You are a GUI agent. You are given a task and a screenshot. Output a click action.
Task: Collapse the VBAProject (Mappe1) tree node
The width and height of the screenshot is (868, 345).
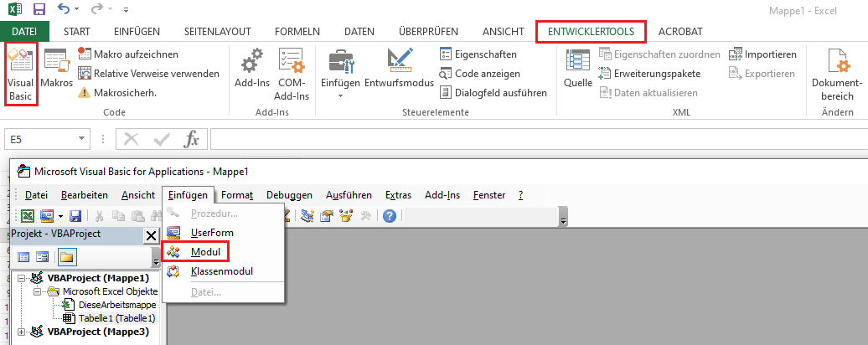[22, 278]
